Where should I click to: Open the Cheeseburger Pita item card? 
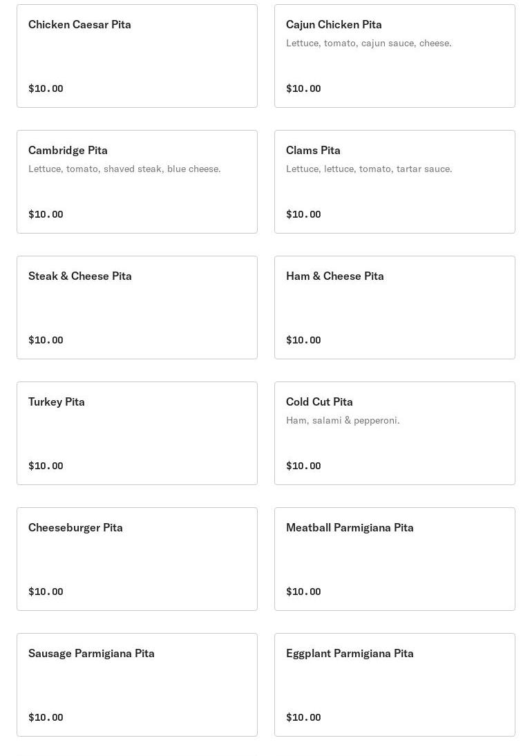pos(137,559)
